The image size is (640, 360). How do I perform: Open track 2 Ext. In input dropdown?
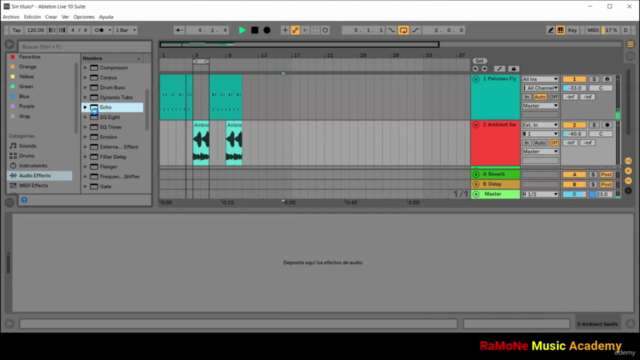pyautogui.click(x=540, y=125)
